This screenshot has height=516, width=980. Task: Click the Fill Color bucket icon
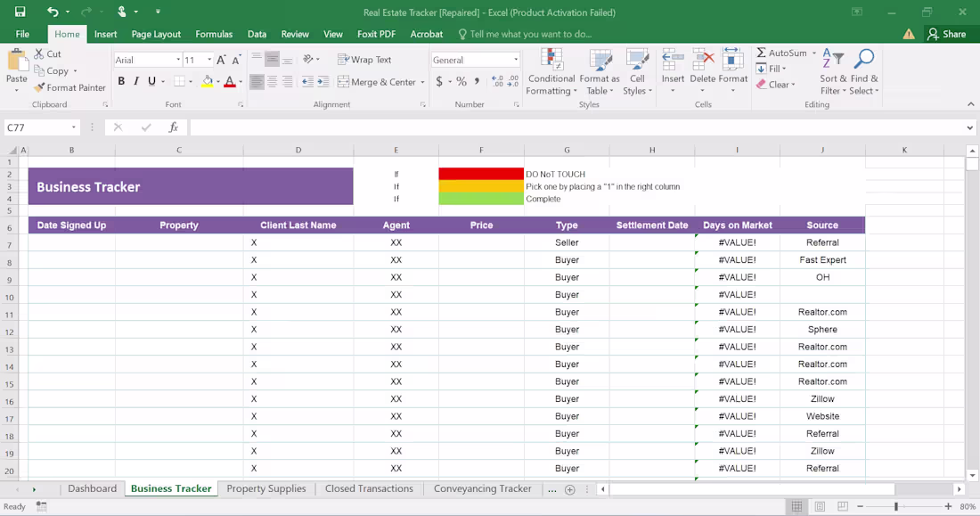[208, 81]
